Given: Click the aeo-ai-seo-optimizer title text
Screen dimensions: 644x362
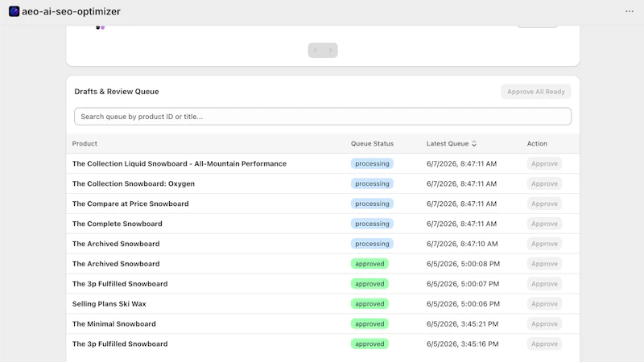Looking at the screenshot, I should (71, 11).
